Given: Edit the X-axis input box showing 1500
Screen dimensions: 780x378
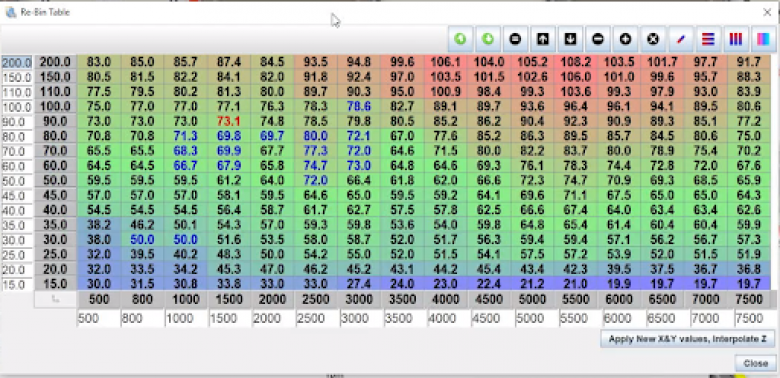Looking at the screenshot, I should 230,319.
